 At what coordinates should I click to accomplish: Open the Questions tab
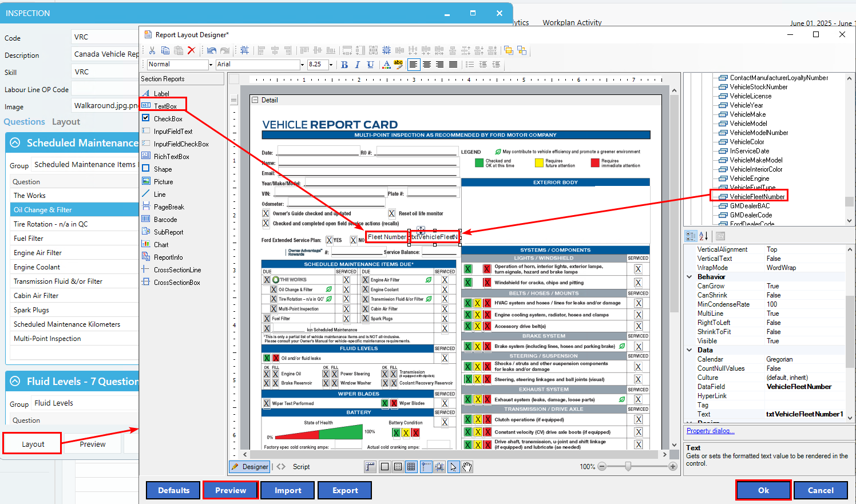pyautogui.click(x=24, y=122)
